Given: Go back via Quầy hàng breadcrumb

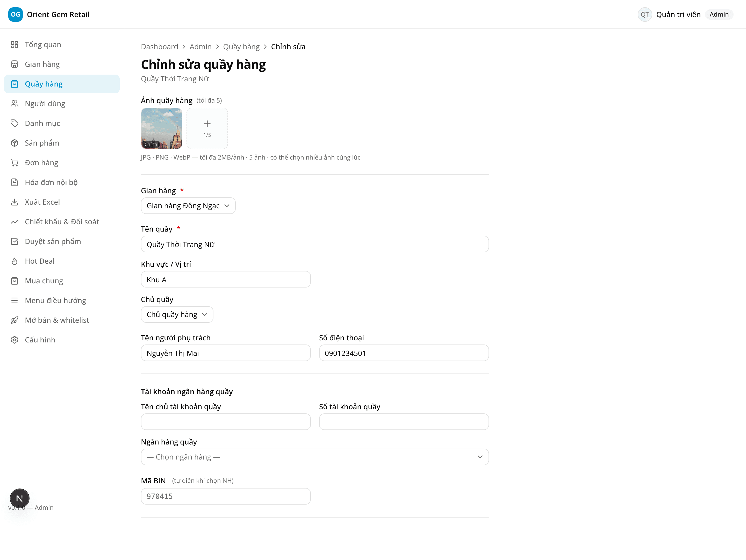Looking at the screenshot, I should pyautogui.click(x=241, y=47).
